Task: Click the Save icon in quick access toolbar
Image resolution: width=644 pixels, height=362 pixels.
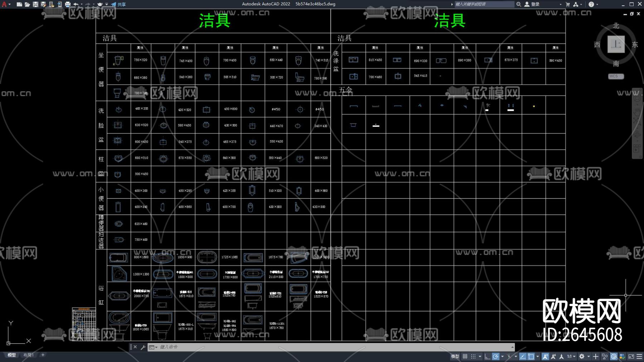Action: coord(35,4)
